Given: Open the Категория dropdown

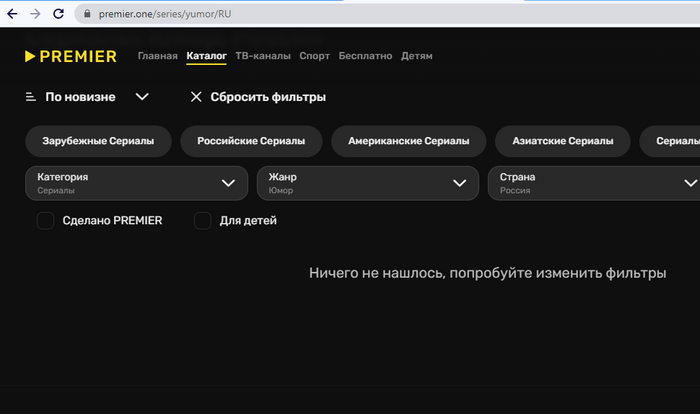Looking at the screenshot, I should coord(136,183).
